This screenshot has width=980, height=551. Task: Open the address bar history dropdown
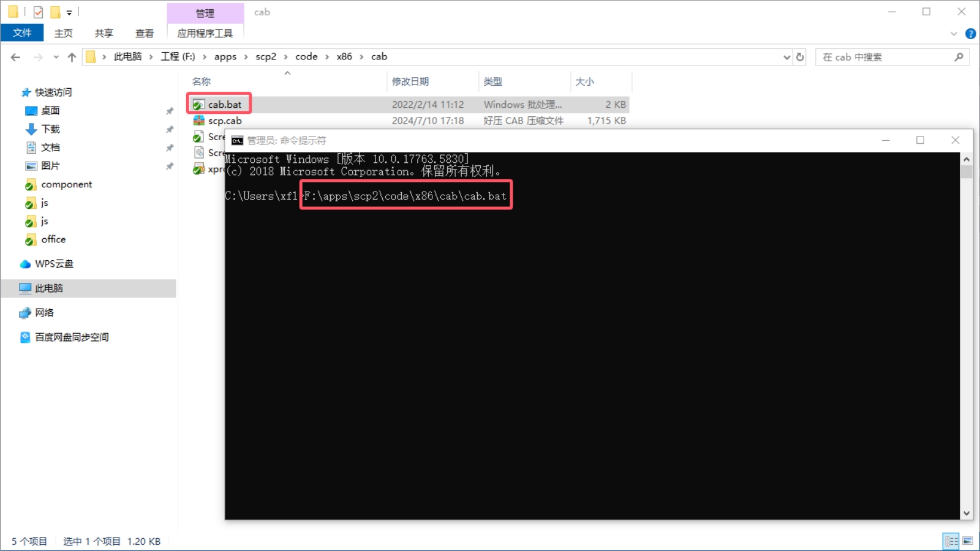point(787,57)
